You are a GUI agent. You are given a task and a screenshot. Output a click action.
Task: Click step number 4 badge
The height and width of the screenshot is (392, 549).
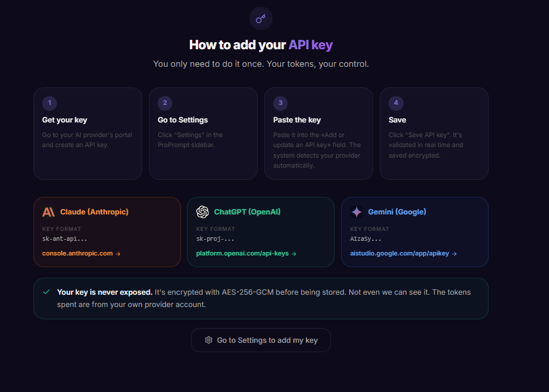click(x=396, y=103)
